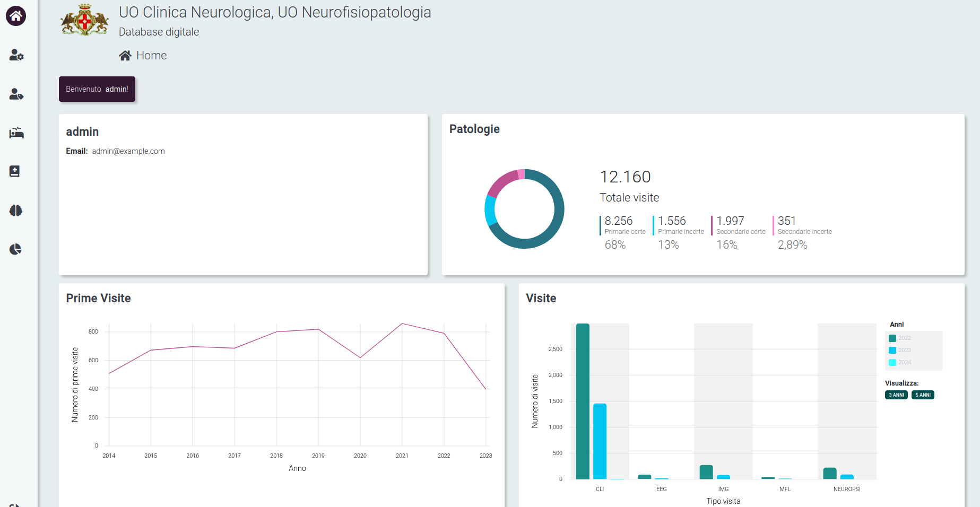Click the Home icon in the sidebar
The height and width of the screenshot is (507, 980).
(x=16, y=16)
